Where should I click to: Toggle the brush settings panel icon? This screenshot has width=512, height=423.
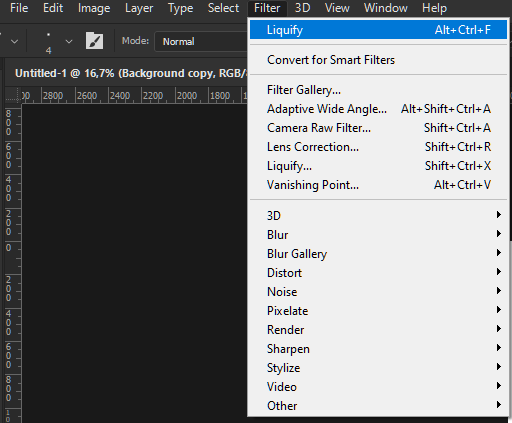pyautogui.click(x=94, y=41)
